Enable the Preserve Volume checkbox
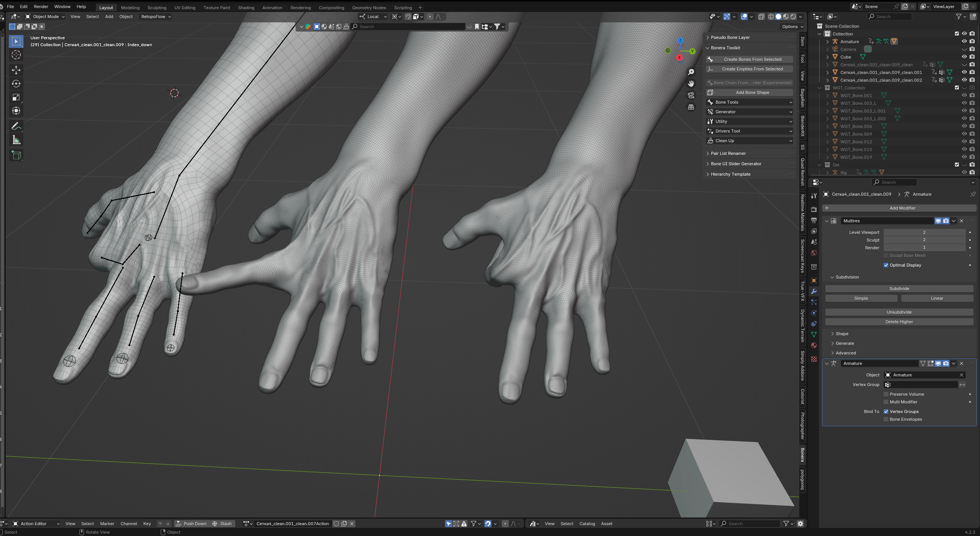 click(886, 394)
